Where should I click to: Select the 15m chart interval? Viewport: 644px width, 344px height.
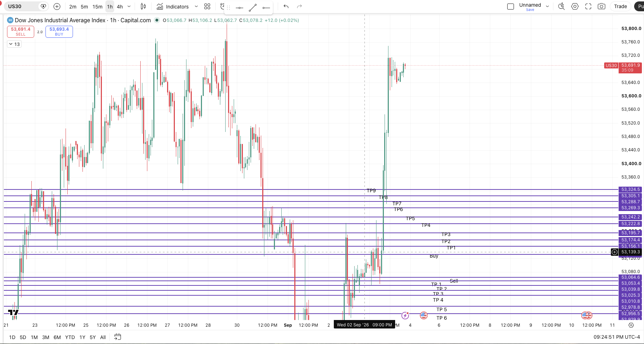tap(97, 7)
